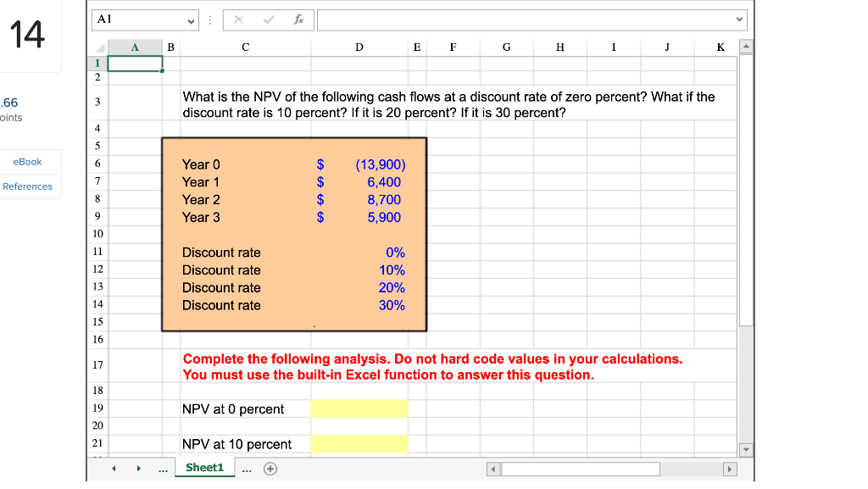The height and width of the screenshot is (489, 868).
Task: Click the enter checkmark formula bar icon
Action: (x=269, y=19)
